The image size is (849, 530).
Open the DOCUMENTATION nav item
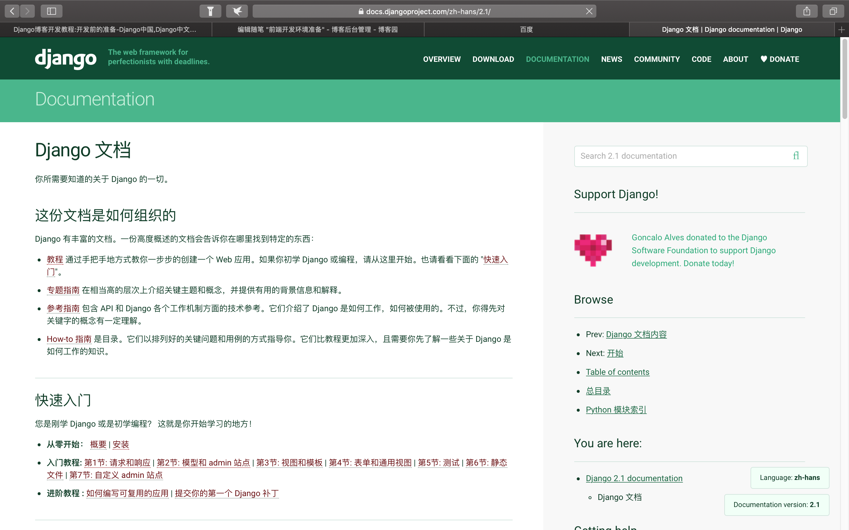[x=557, y=59]
